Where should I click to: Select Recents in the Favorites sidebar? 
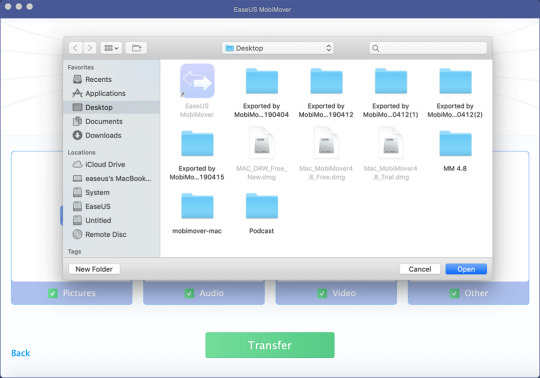pyautogui.click(x=112, y=80)
